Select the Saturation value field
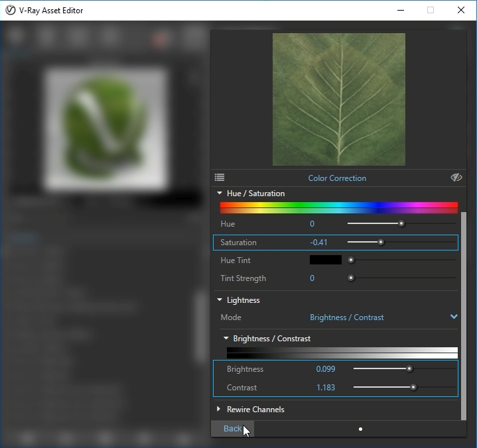The height and width of the screenshot is (448, 477). coord(319,243)
